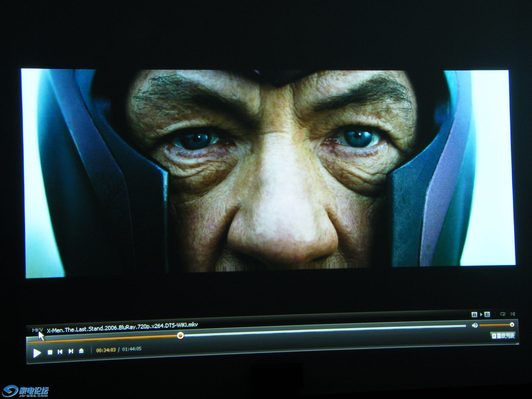Jump ahead on the unplayed seek bar

(324, 330)
